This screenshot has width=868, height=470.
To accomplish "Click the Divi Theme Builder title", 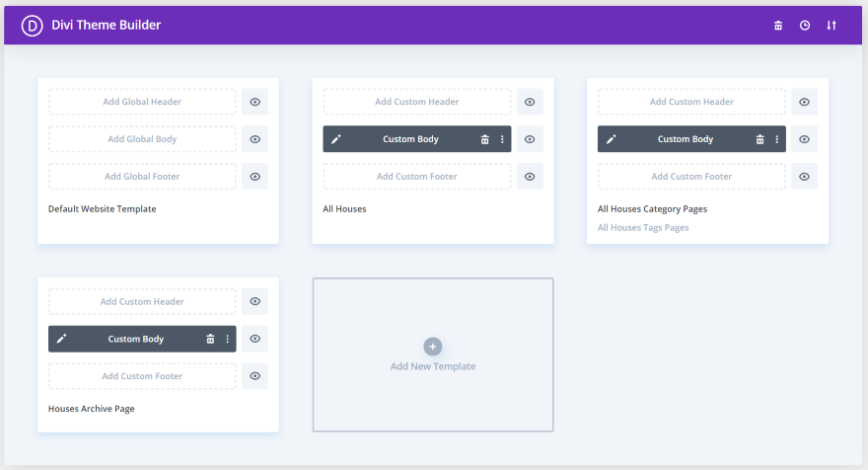I will coord(107,25).
